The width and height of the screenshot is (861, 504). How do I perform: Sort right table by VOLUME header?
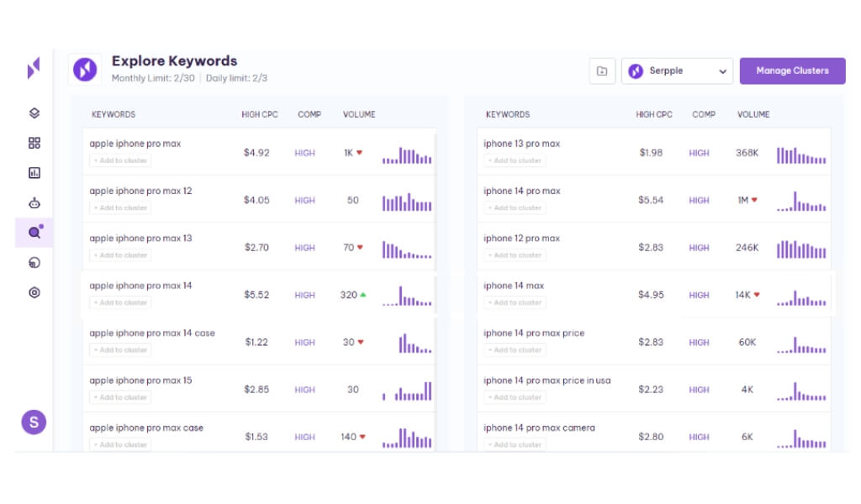point(753,114)
